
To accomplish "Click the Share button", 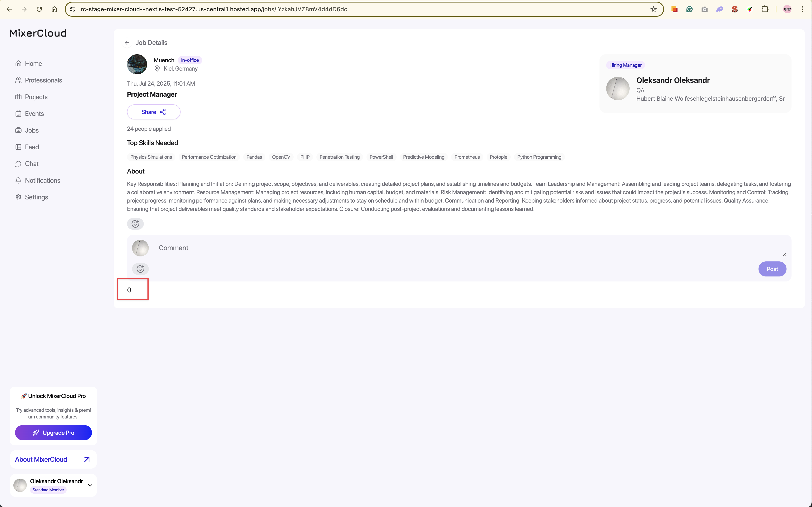I will coord(153,112).
